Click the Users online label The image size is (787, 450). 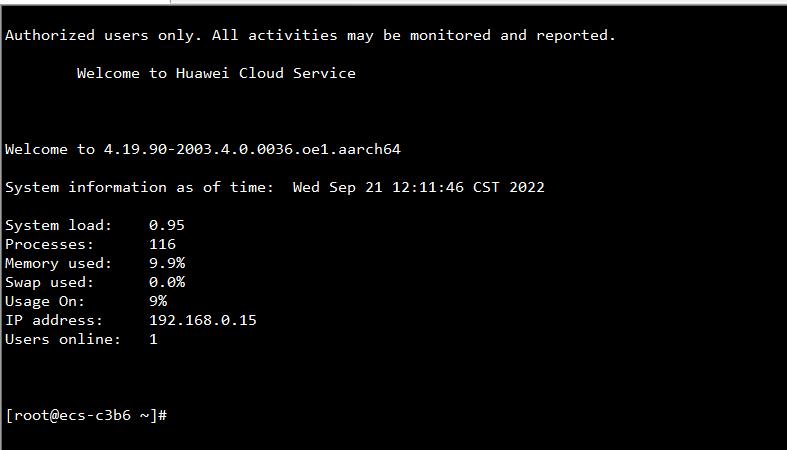point(63,339)
